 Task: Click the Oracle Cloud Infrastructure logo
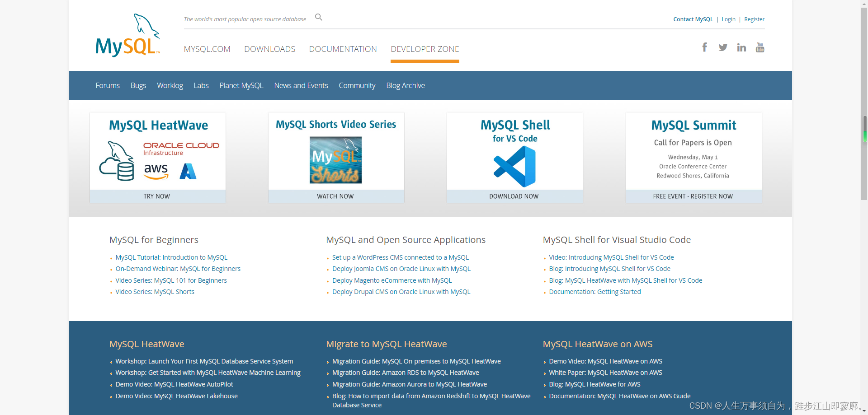(181, 149)
